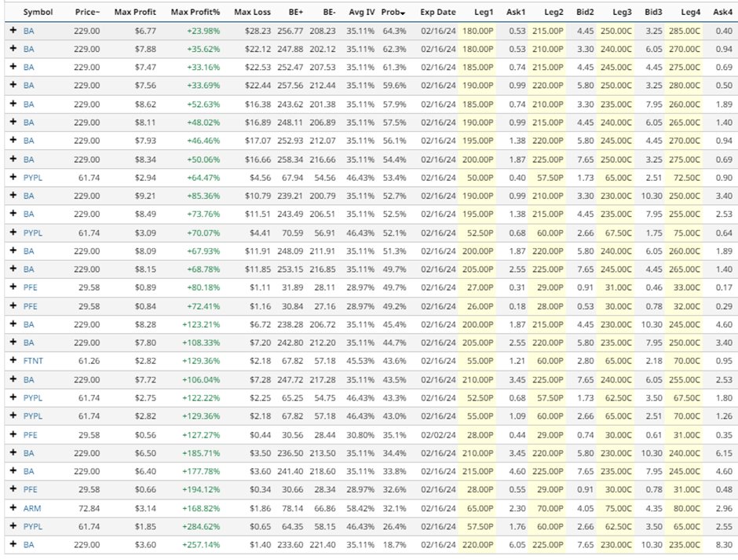Open BA link in the +185.71% row
This screenshot has height=560, width=738.
coord(29,453)
